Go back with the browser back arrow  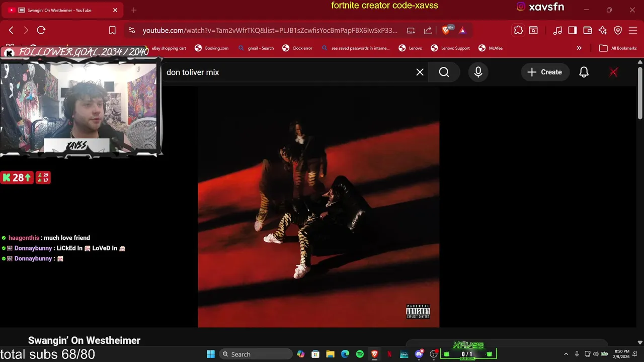click(x=11, y=31)
